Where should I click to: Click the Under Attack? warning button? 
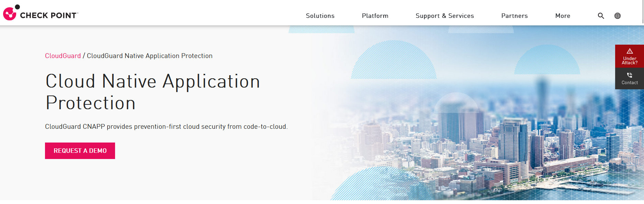(630, 56)
